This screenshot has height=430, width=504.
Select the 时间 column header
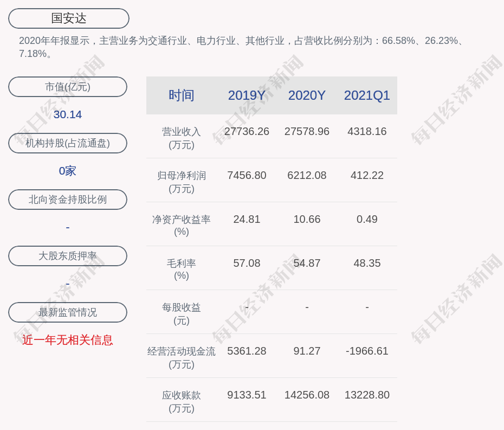pyautogui.click(x=182, y=95)
